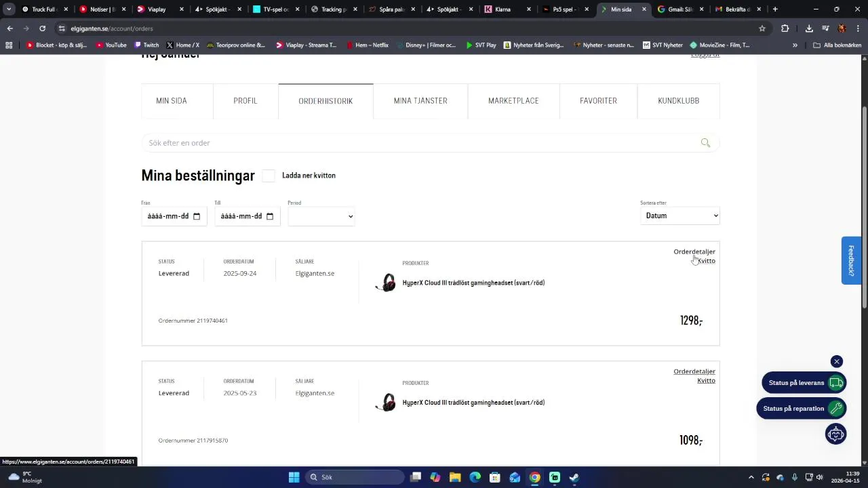Click the Chrome icon in taskbar
Image resolution: width=868 pixels, height=488 pixels.
535,477
